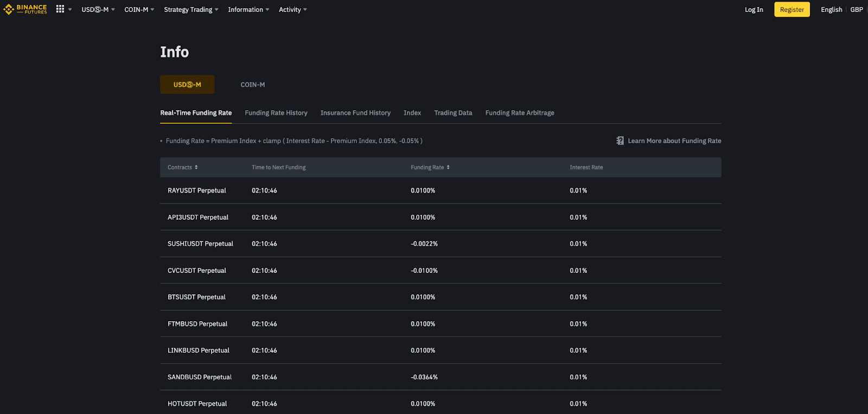Change language from English
Screen dimensions: 868x414
point(831,10)
